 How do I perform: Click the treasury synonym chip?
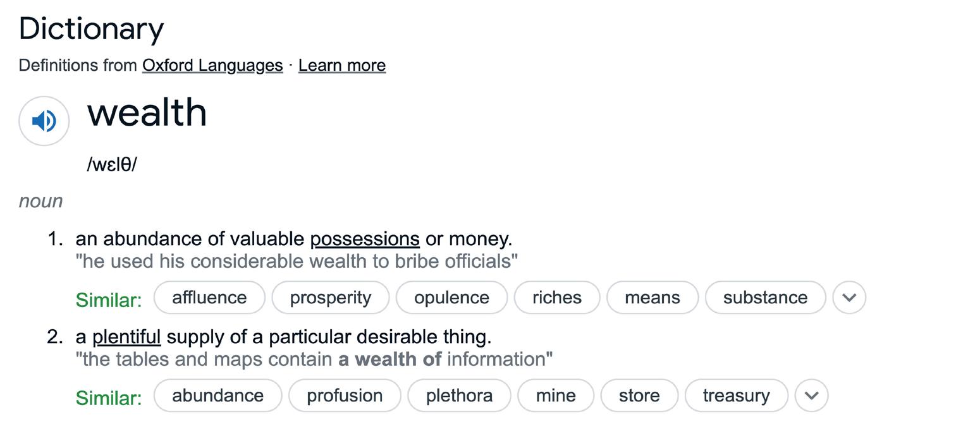coord(736,396)
